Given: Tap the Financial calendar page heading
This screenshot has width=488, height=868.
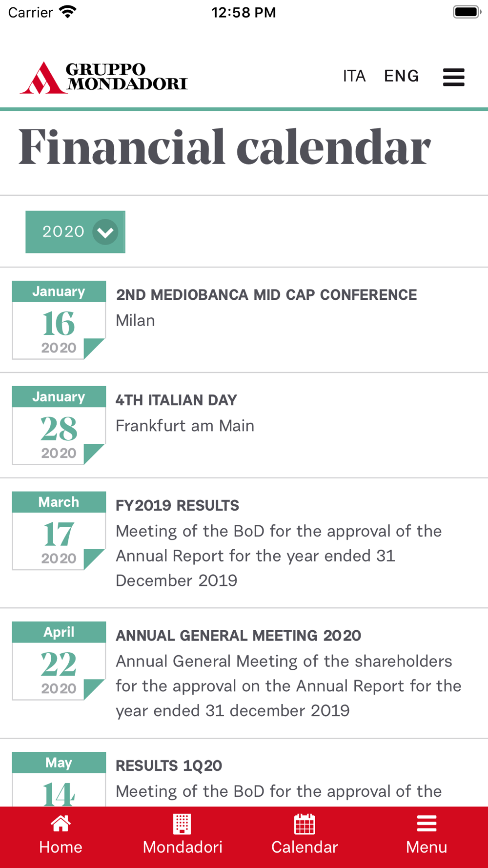Looking at the screenshot, I should [x=224, y=147].
